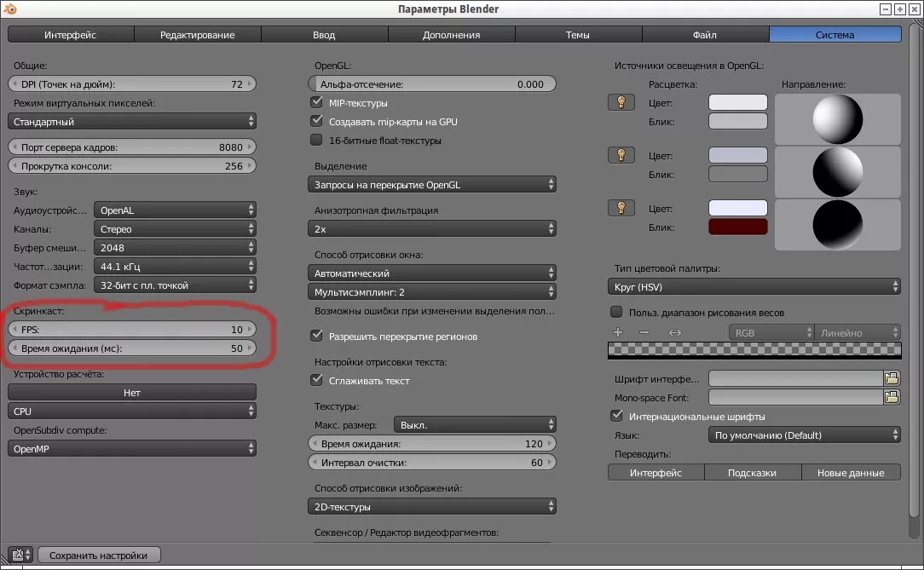The height and width of the screenshot is (570, 924).
Task: Open texture Макс. размер Выкл. dropdown
Action: (x=475, y=424)
